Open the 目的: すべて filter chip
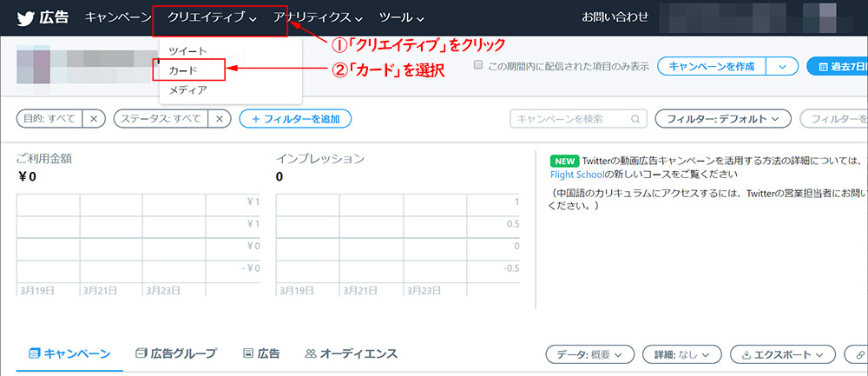868x376 pixels. (49, 118)
